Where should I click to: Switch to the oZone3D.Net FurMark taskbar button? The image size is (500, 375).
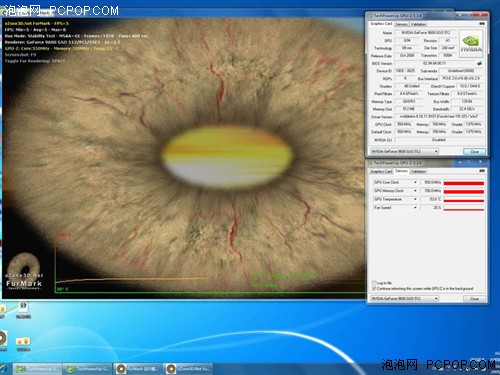(x=188, y=369)
